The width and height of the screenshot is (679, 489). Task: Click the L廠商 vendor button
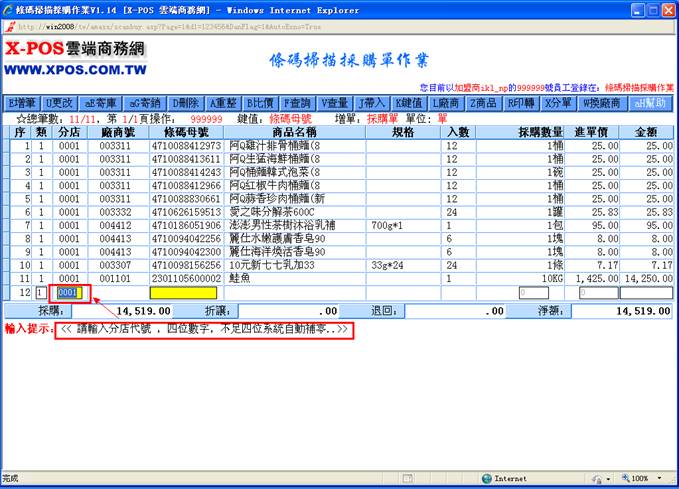pyautogui.click(x=446, y=103)
